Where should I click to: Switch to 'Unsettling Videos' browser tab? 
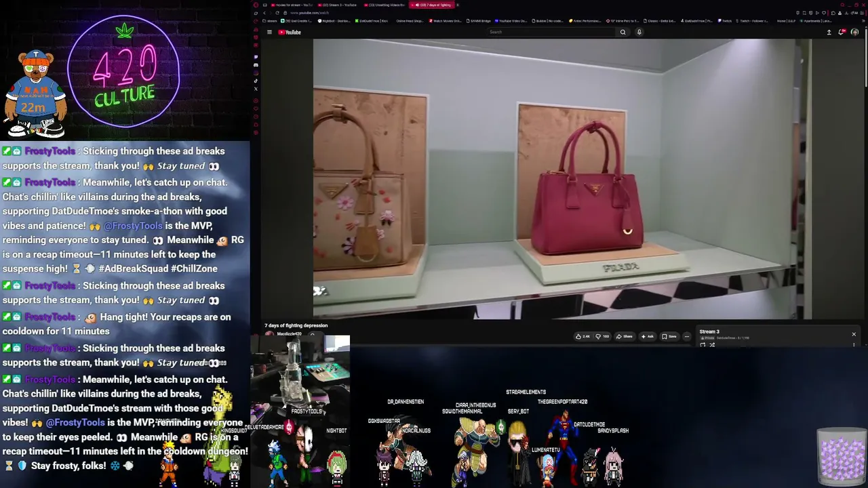[384, 5]
